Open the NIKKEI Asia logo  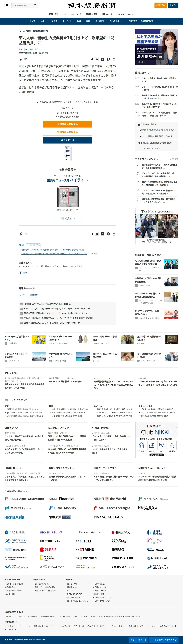point(14,517)
